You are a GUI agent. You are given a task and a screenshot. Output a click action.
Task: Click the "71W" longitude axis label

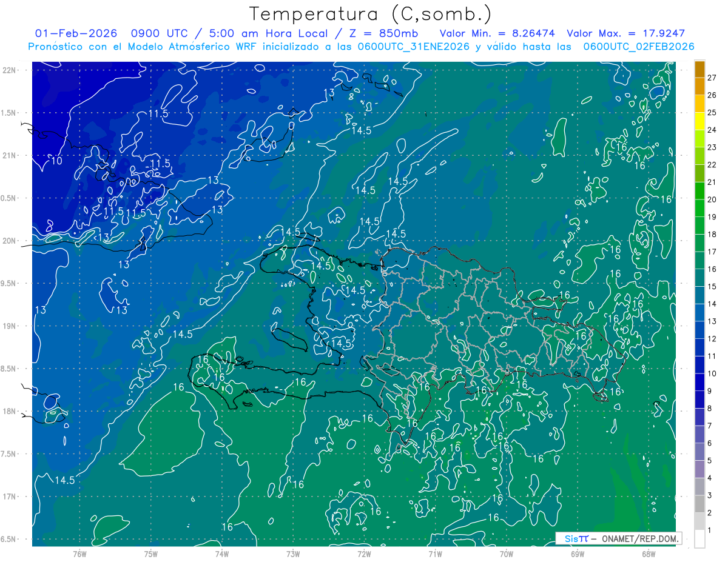point(435,554)
